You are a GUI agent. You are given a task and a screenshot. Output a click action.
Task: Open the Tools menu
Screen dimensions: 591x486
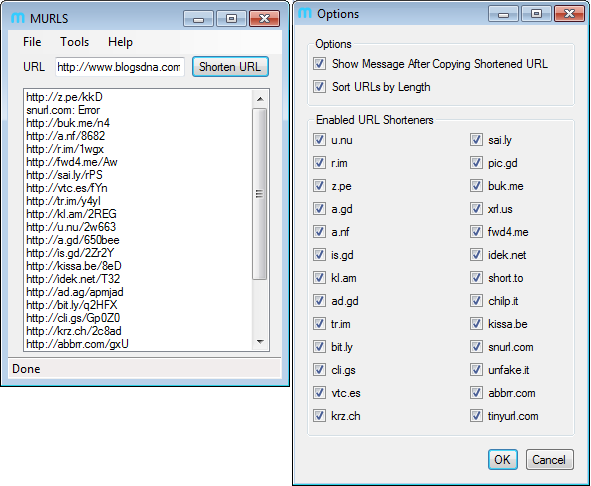tap(75, 42)
